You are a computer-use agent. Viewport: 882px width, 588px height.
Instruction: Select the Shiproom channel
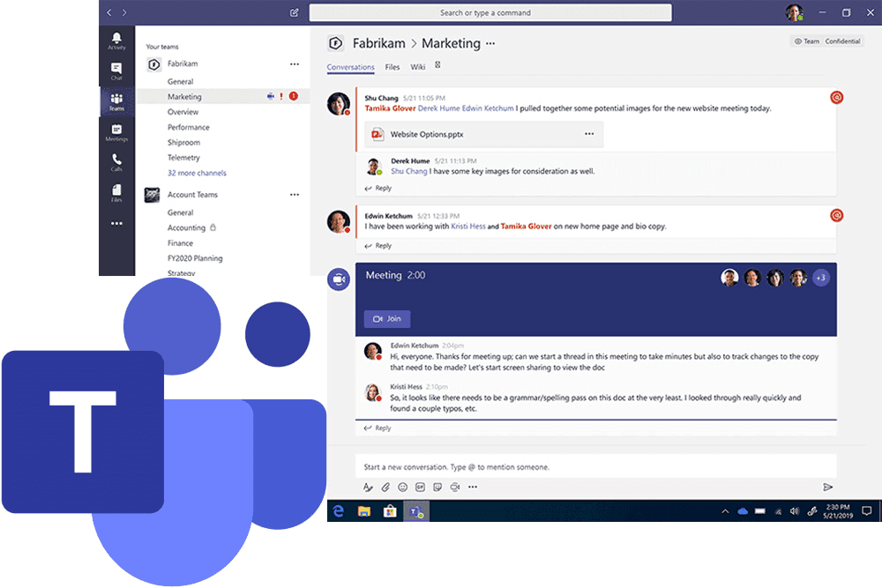pos(184,142)
